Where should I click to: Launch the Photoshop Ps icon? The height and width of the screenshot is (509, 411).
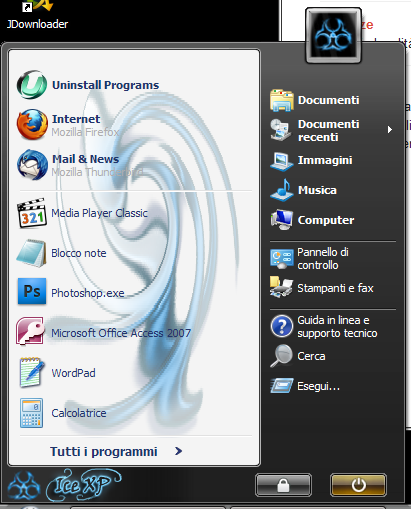tap(32, 292)
